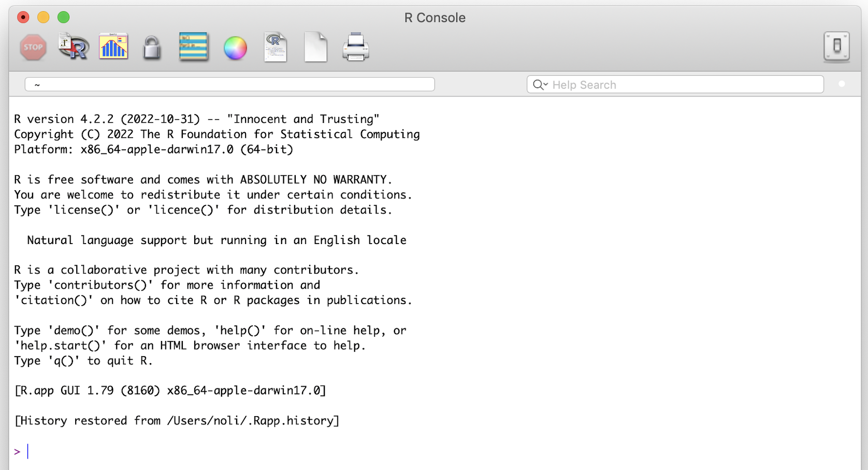868x470 pixels.
Task: Open the color wheel preferences icon
Action: 235,48
